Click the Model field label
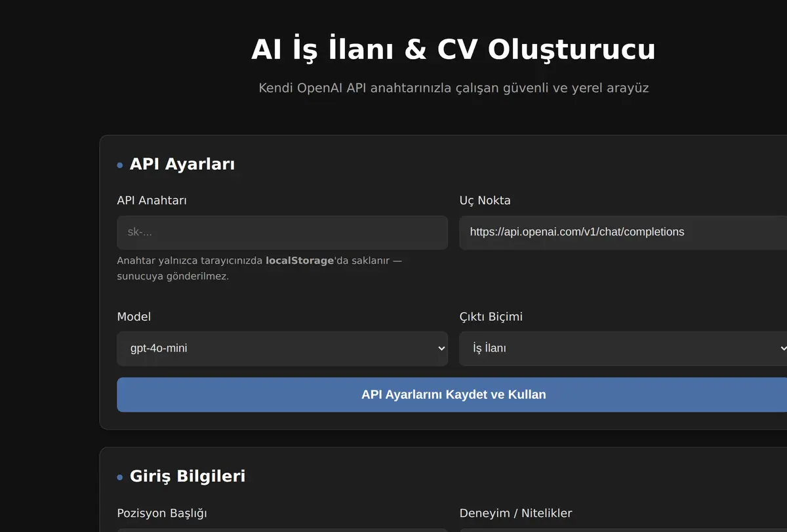The width and height of the screenshot is (787, 532). (x=134, y=317)
